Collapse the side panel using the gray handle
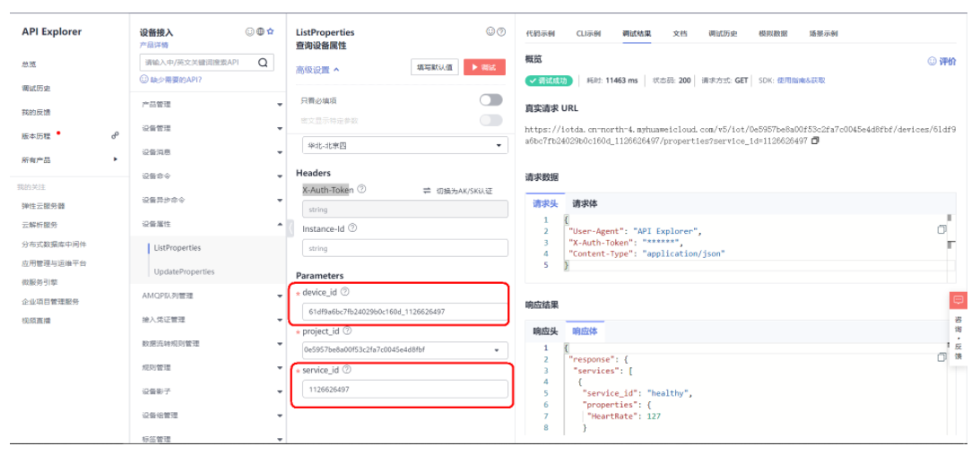 [291, 228]
